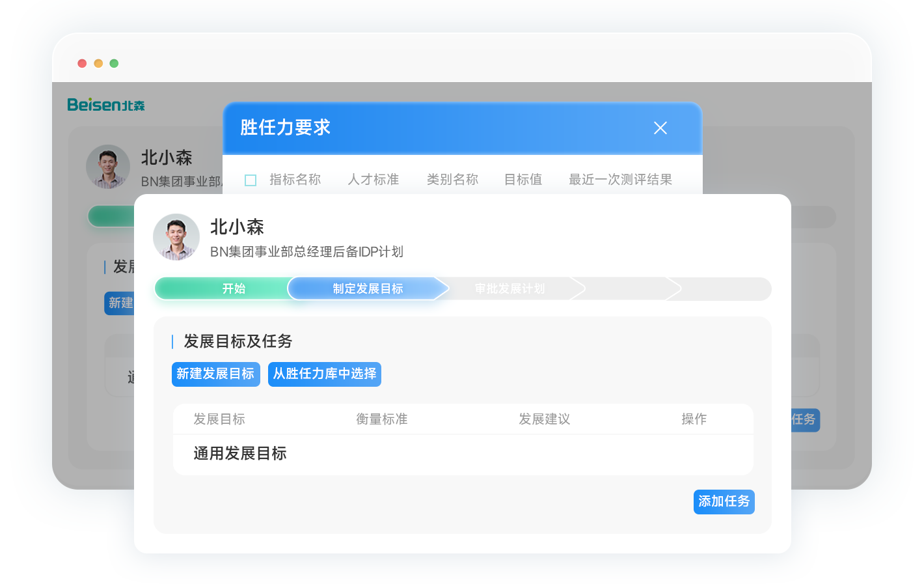Click the green maximize dot
924x586 pixels.
coord(114,63)
